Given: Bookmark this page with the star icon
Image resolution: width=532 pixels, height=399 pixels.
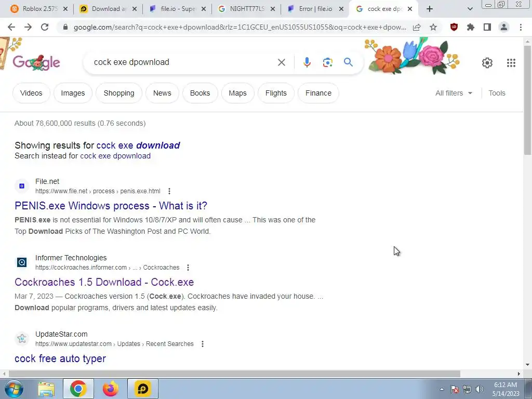Looking at the screenshot, I should point(433,27).
